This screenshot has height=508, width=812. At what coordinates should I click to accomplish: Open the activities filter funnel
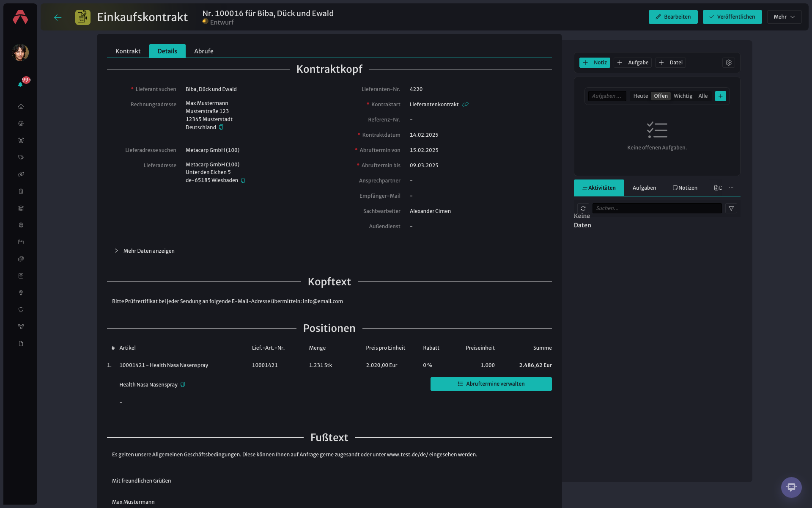tap(731, 208)
